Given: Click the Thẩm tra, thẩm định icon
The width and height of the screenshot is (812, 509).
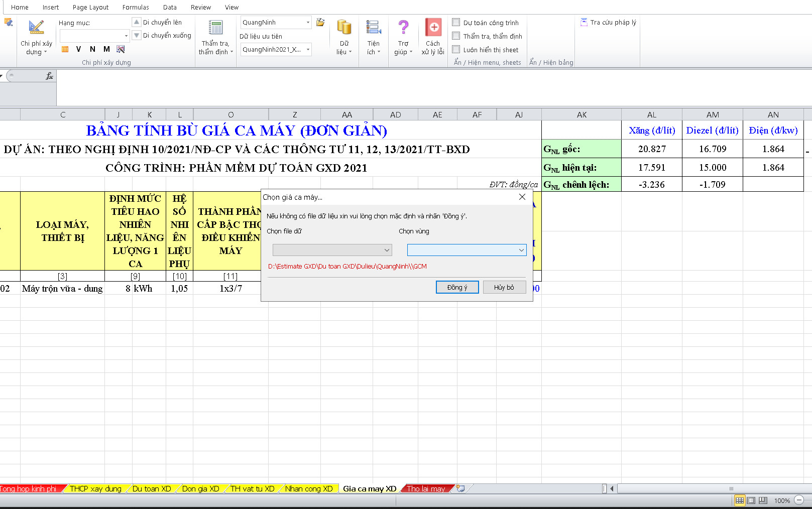Looking at the screenshot, I should tap(215, 28).
